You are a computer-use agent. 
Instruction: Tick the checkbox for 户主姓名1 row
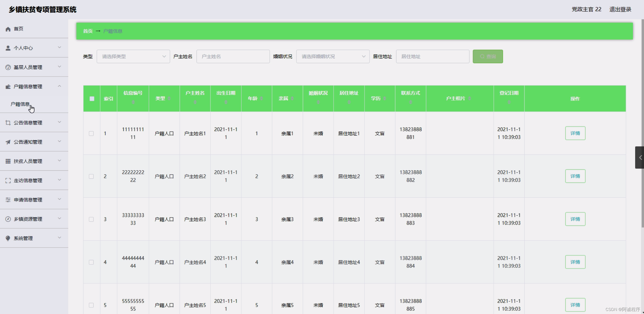click(x=91, y=133)
